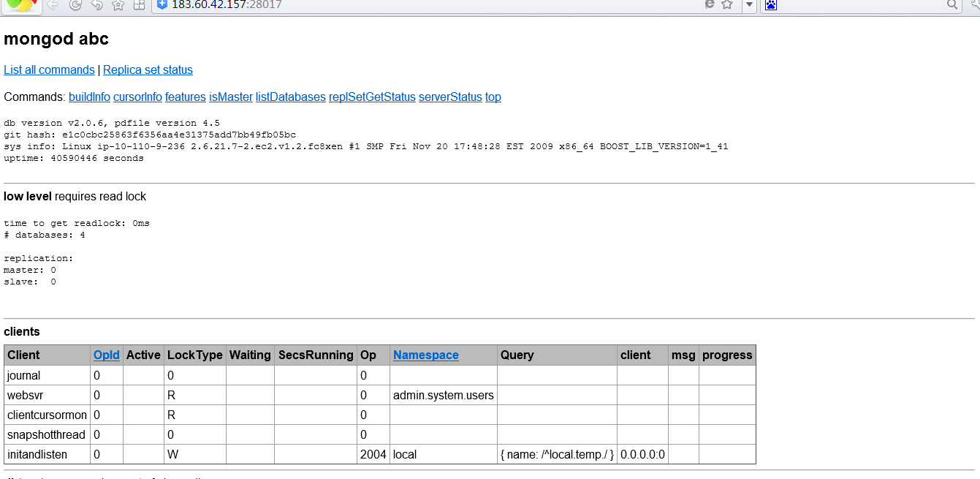Select the 'uptime: 40590446 seconds' line

pyautogui.click(x=74, y=158)
